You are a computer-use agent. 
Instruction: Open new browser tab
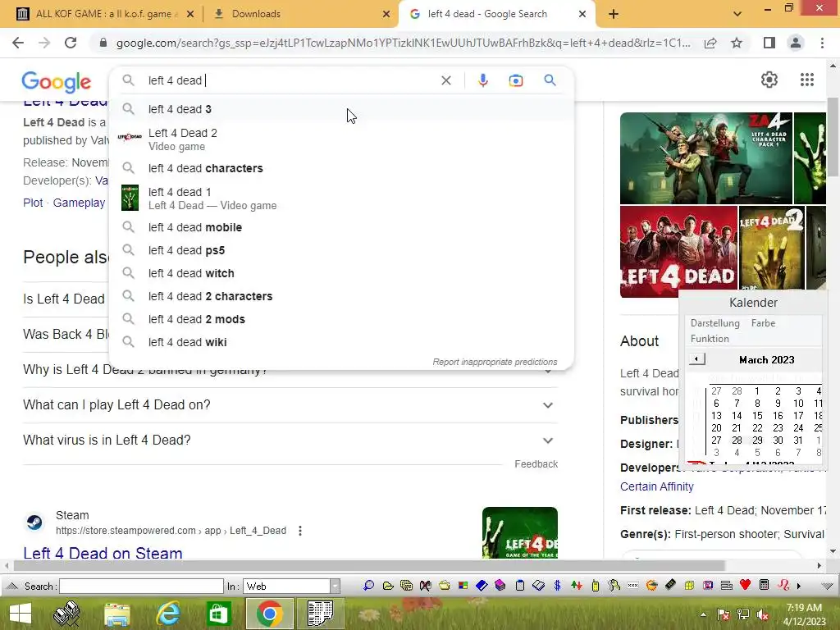point(614,14)
